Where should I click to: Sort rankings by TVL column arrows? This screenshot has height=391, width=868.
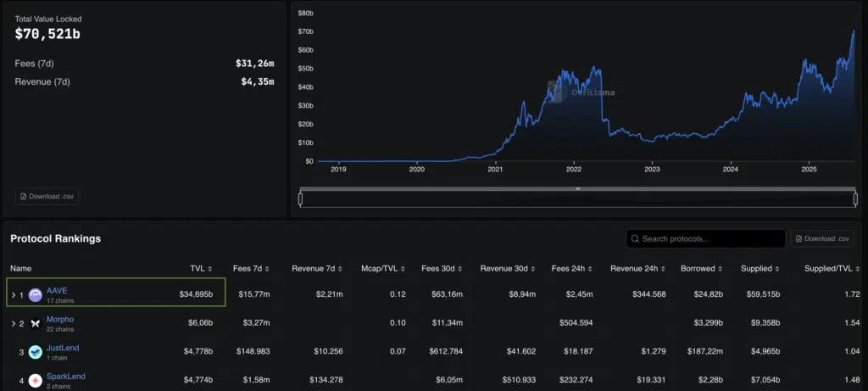coord(210,269)
